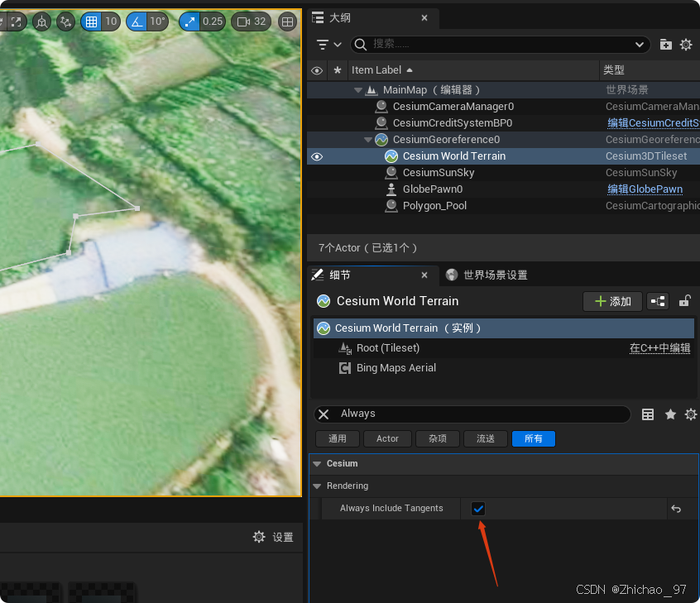Open 在C++中编辑 link
The width and height of the screenshot is (700, 603).
(659, 348)
